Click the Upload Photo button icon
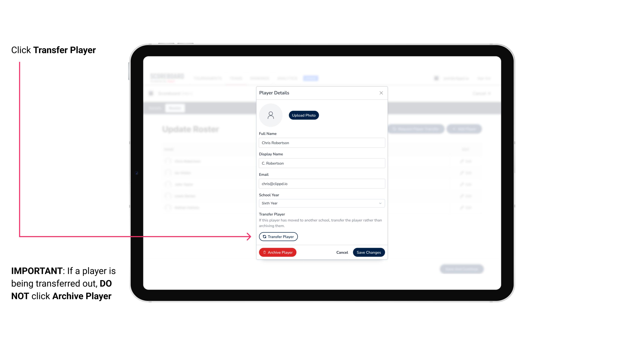Screen dimensions: 644x346 click(304, 115)
